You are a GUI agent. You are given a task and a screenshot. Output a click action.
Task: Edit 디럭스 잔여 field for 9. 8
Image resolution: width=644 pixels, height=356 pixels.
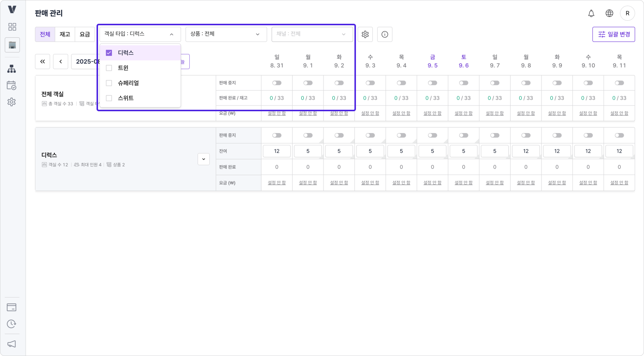[526, 151]
